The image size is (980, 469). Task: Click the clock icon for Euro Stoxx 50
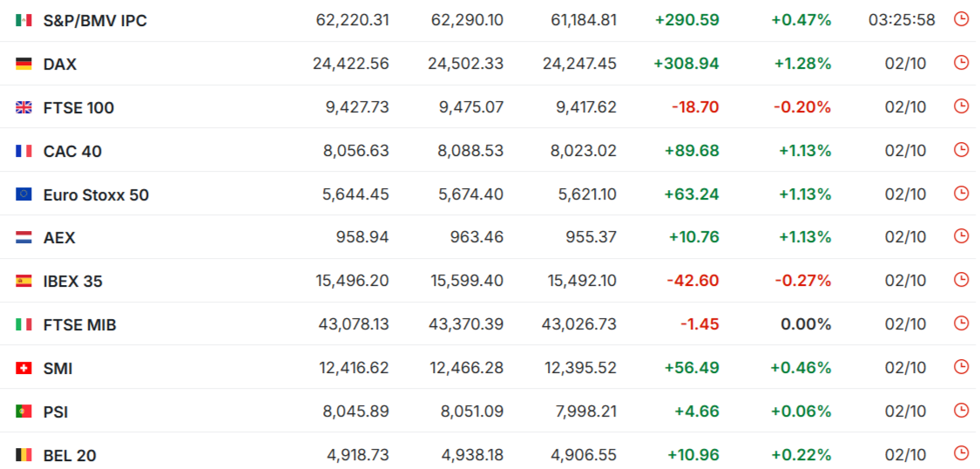[961, 194]
